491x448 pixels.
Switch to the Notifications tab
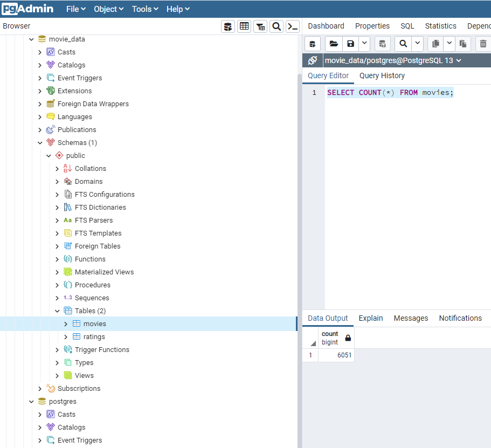pyautogui.click(x=460, y=318)
